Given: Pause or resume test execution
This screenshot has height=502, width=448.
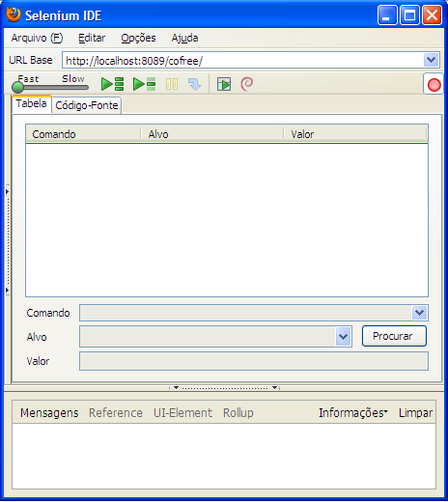Looking at the screenshot, I should coord(172,84).
